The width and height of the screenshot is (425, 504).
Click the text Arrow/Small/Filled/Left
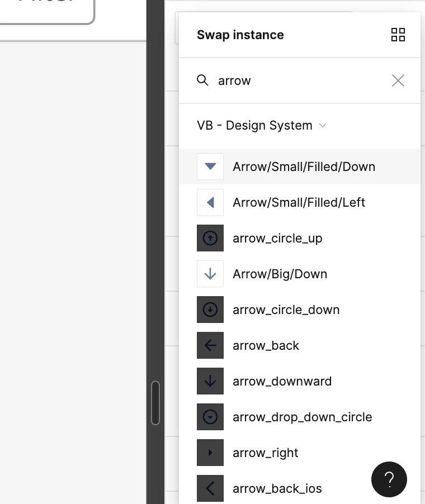(x=299, y=202)
